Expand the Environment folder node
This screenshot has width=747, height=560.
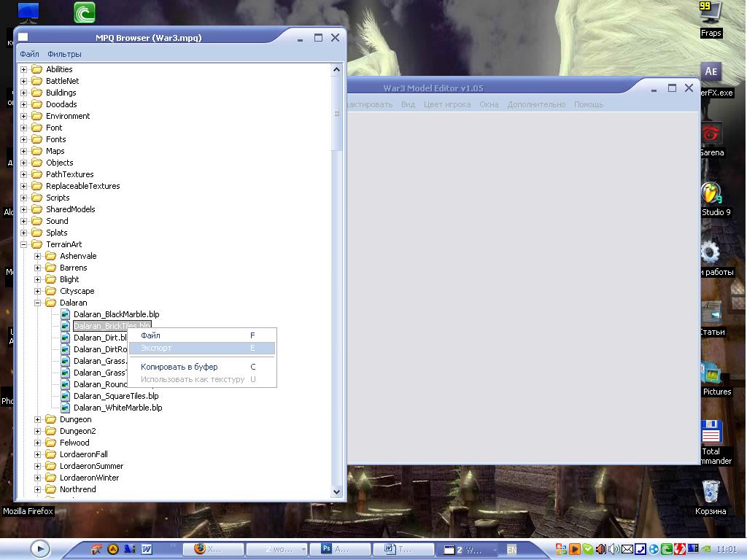tap(24, 116)
